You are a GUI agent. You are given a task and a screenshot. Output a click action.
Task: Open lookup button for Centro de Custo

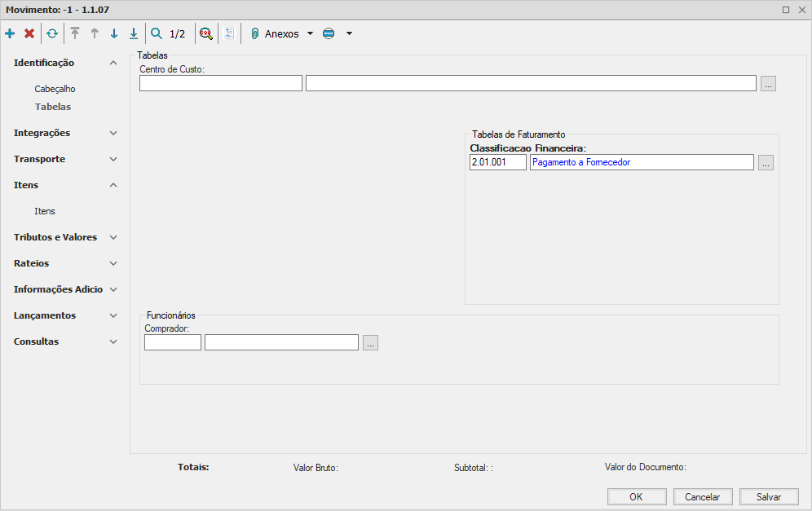tap(768, 83)
